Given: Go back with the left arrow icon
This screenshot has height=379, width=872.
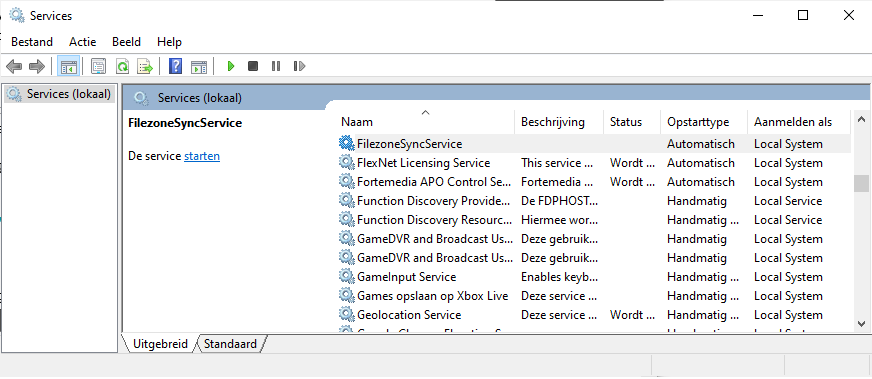Looking at the screenshot, I should click(x=14, y=67).
